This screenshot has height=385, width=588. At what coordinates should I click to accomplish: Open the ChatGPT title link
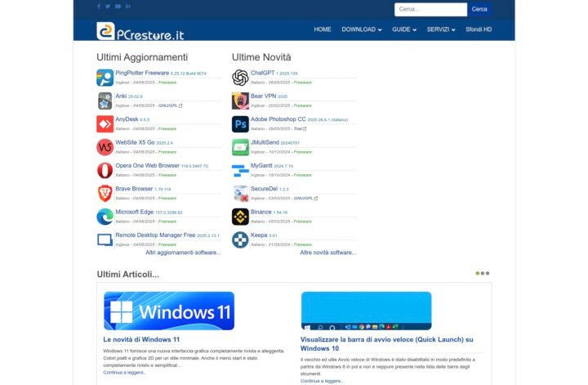pyautogui.click(x=262, y=73)
